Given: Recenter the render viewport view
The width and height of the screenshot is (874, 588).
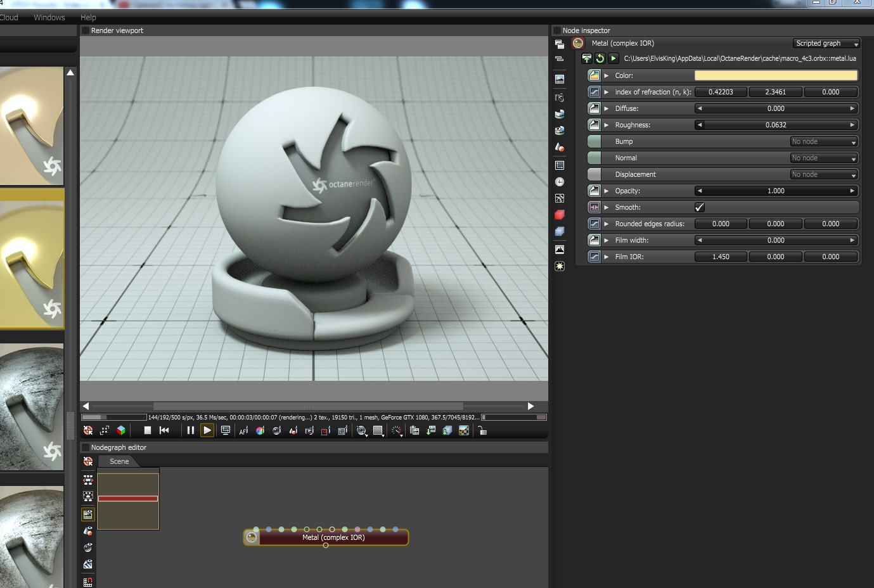Looking at the screenshot, I should pos(88,431).
